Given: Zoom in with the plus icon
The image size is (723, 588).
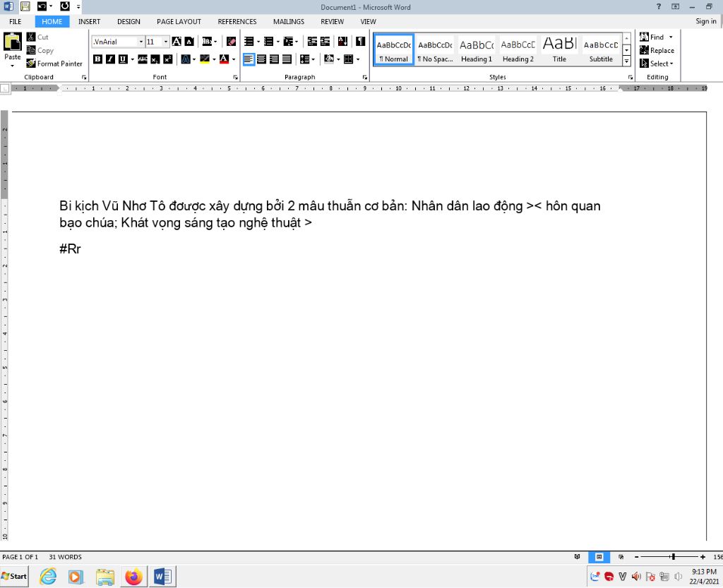Looking at the screenshot, I should pos(703,557).
